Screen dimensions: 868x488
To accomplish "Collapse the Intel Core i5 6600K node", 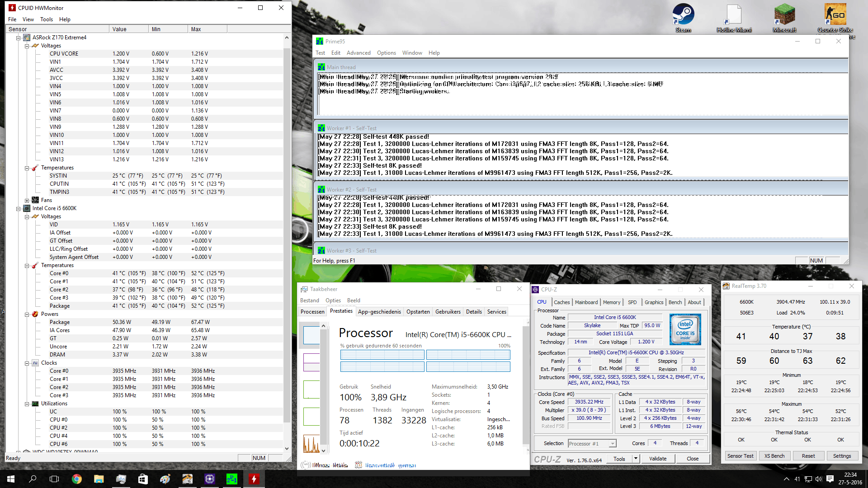I will pos(19,209).
